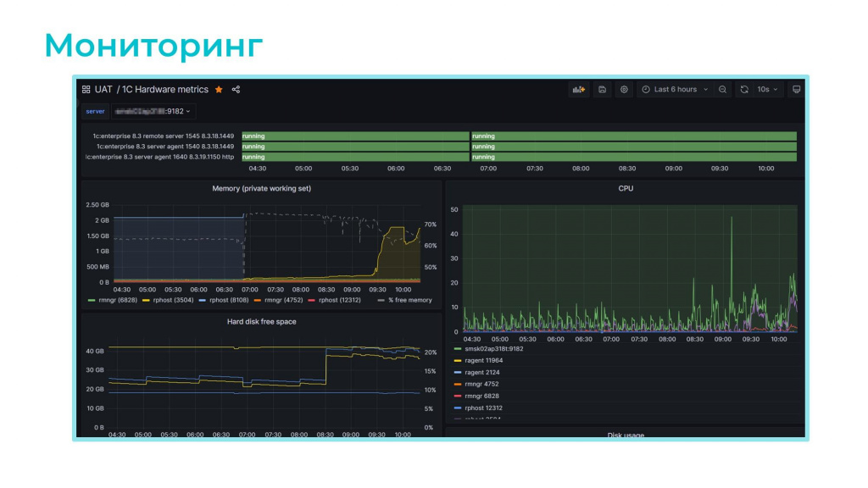The height and width of the screenshot is (488, 868).
Task: Click the second running bar of server agent 1640 http
Action: [x=634, y=157]
